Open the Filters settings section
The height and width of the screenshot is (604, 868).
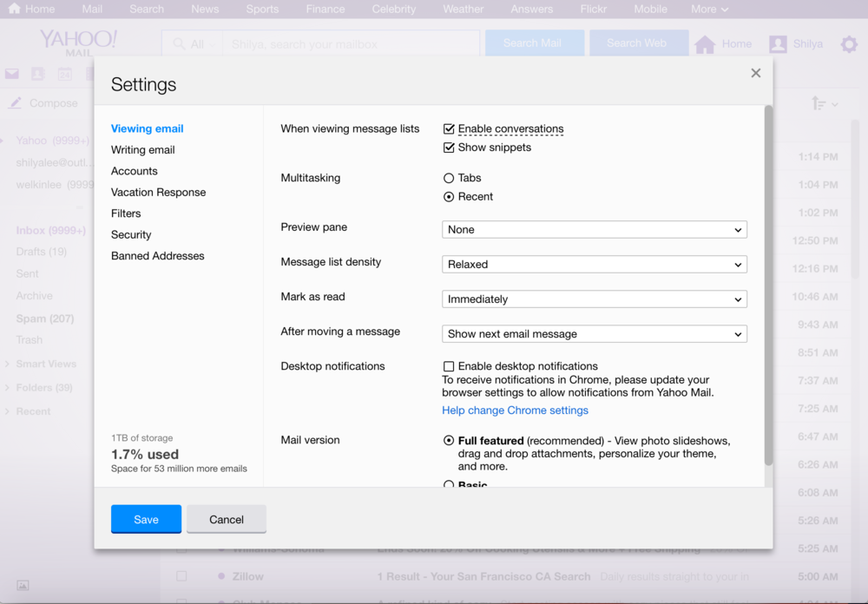[x=126, y=213]
